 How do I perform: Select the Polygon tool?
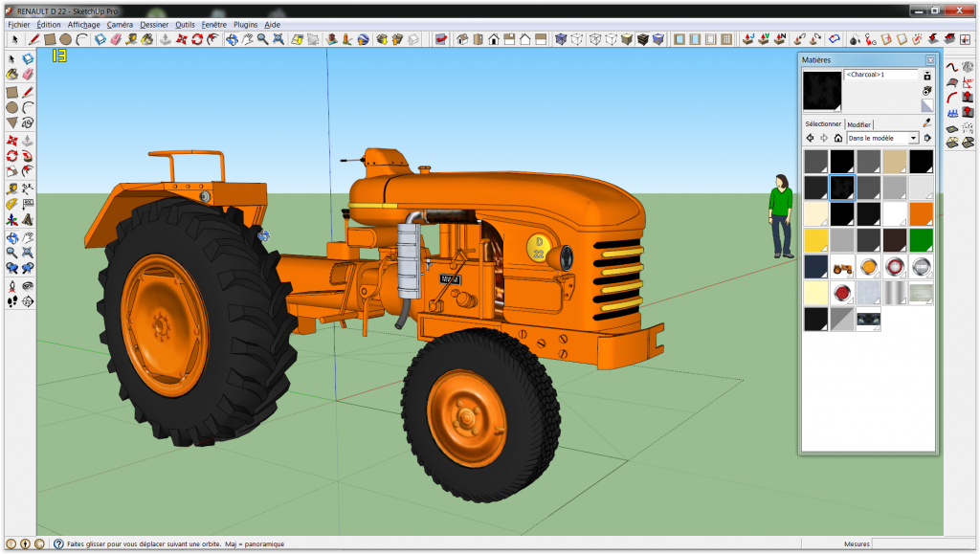[x=11, y=123]
